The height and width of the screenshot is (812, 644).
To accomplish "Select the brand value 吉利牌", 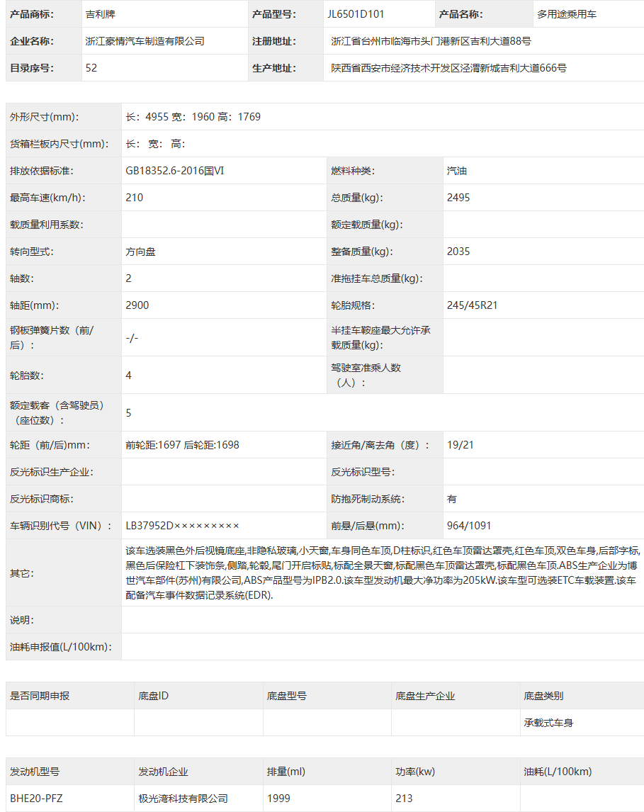I will tap(101, 14).
